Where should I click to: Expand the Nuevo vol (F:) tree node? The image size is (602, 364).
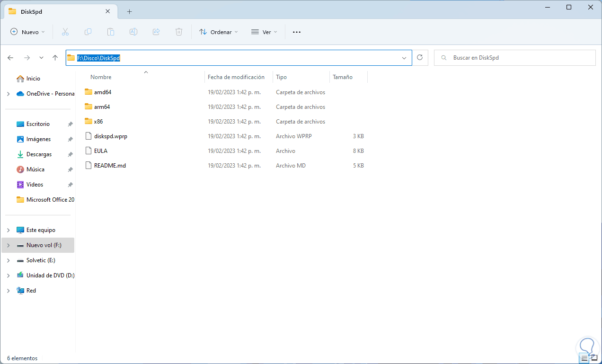[8, 245]
